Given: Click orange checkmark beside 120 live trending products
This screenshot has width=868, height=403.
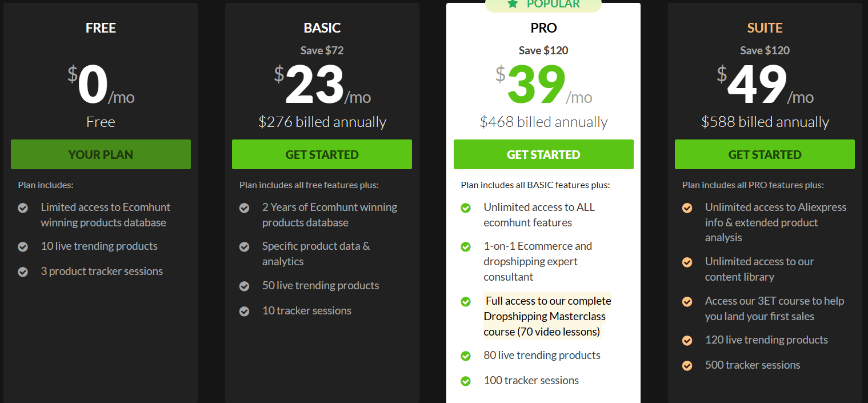Looking at the screenshot, I should (687, 341).
